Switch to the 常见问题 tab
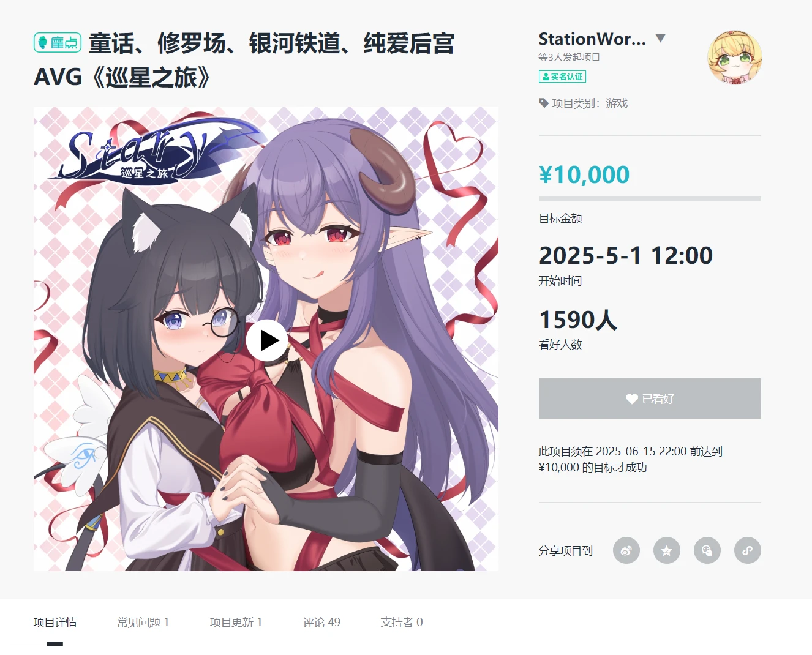This screenshot has height=655, width=812. tap(143, 622)
